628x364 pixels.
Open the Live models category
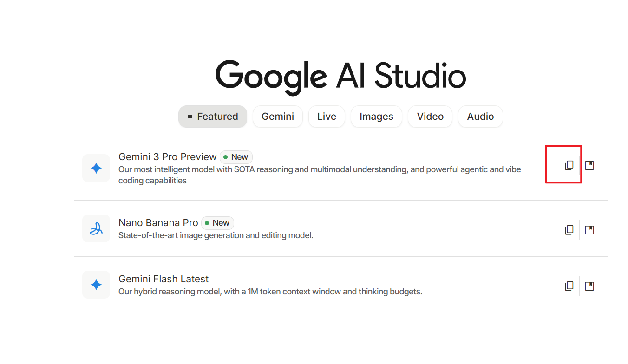coord(327,117)
